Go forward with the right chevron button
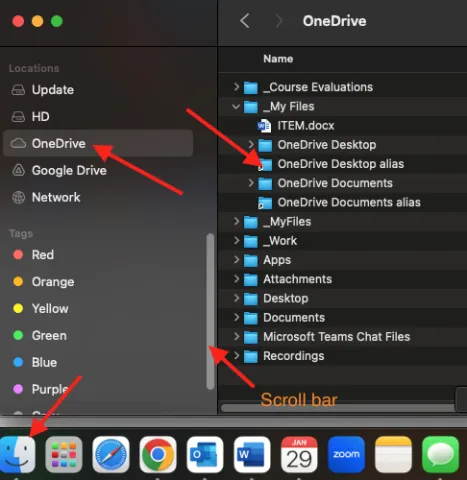This screenshot has height=480, width=467. 279,21
